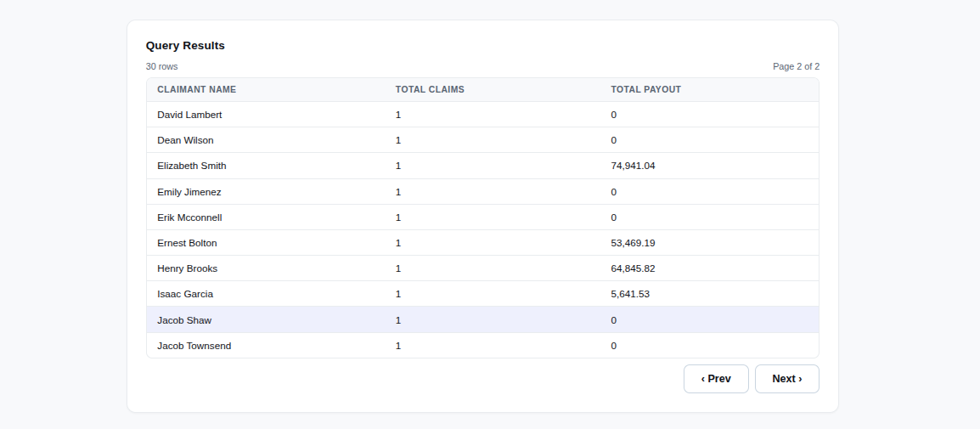Select the Ernest Bolton name cell
Image resolution: width=980 pixels, height=429 pixels.
click(188, 243)
